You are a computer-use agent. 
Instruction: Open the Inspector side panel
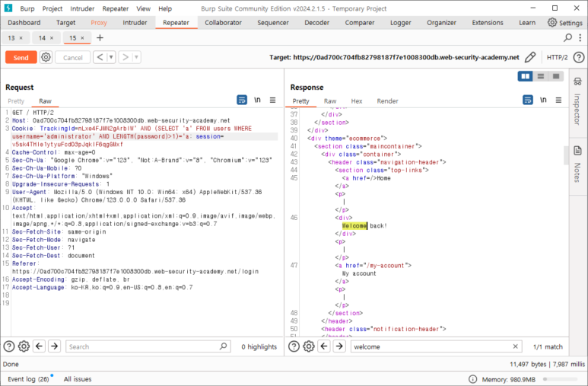578,101
